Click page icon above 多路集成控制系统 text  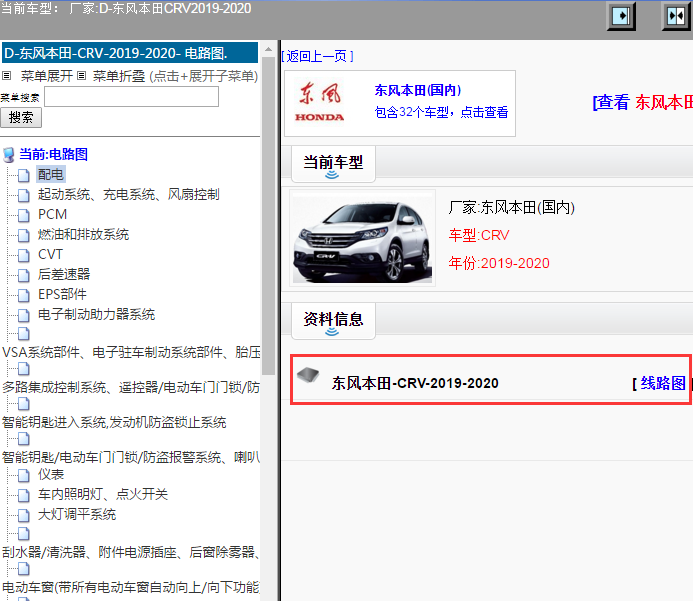tap(24, 369)
